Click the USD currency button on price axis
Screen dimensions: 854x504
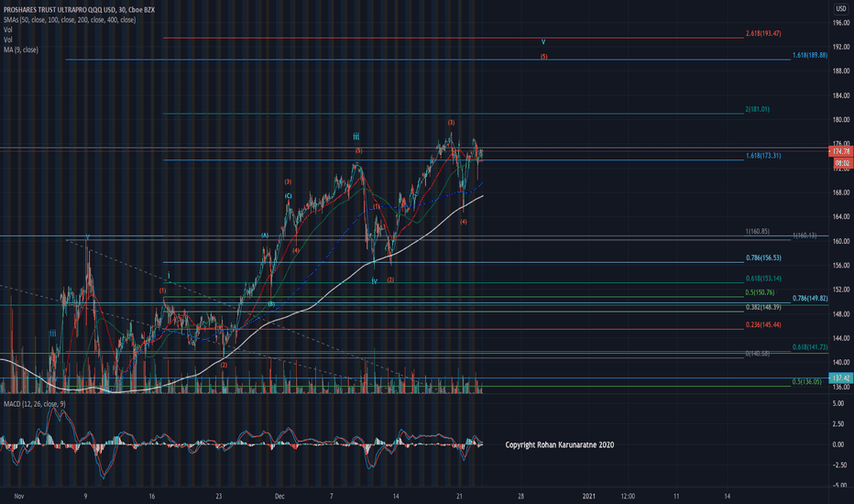click(x=841, y=9)
